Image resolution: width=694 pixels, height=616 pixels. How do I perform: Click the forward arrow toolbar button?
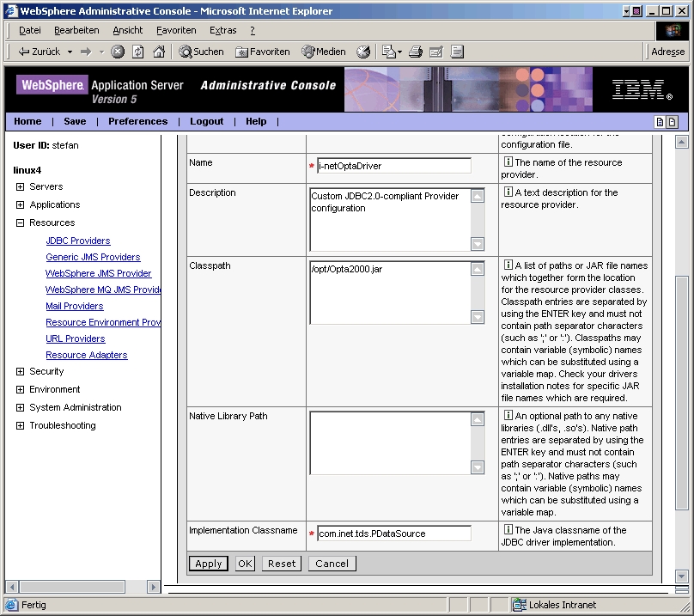86,52
